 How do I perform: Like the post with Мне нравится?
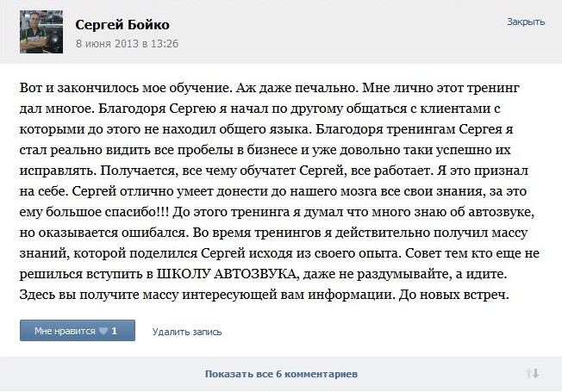point(78,330)
